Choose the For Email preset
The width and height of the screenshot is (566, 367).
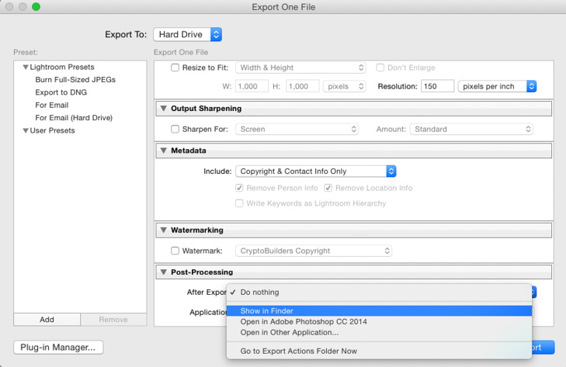tap(52, 105)
